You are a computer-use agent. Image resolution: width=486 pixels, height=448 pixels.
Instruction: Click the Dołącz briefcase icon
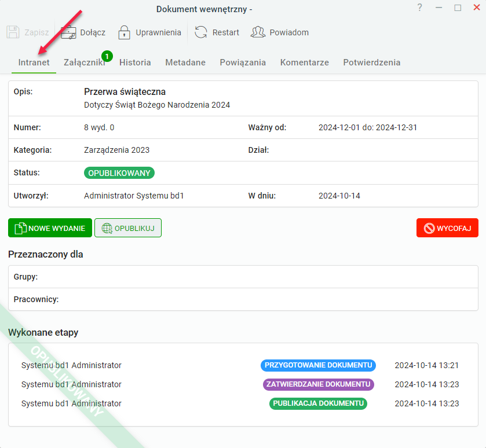(68, 32)
